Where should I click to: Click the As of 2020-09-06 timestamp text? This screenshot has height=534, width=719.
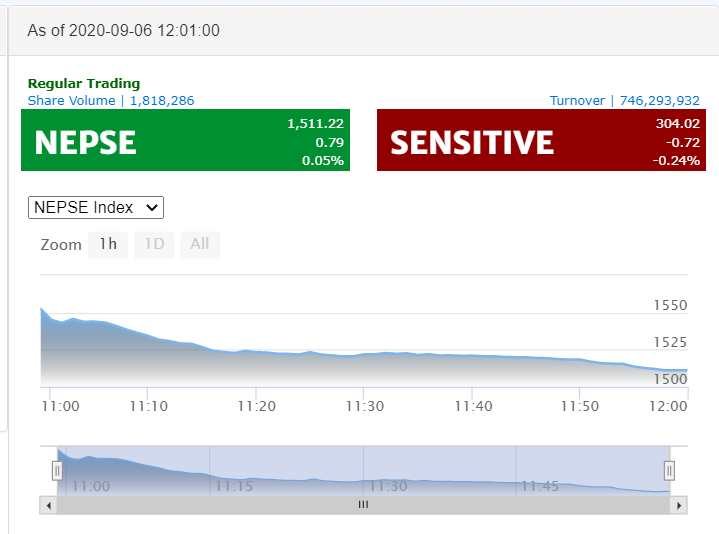click(x=123, y=31)
